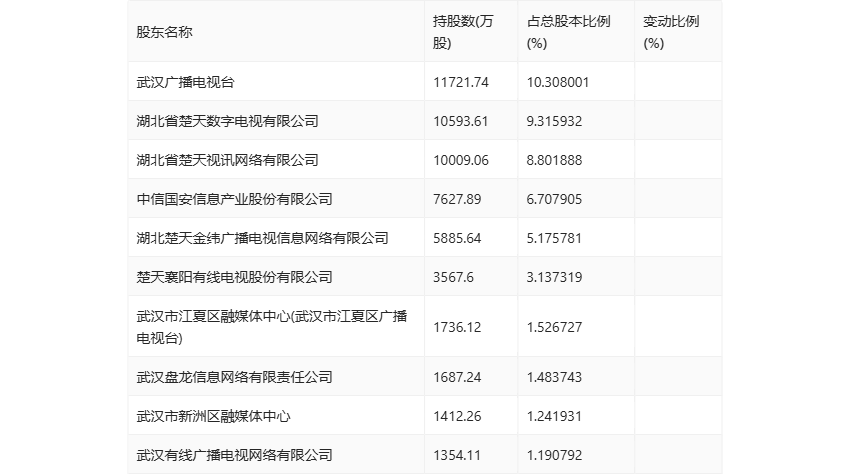Select the shareholder name 湖北楚天金纬广播电视信息网络有限公司
Screen dimensions: 850x474
click(262, 238)
